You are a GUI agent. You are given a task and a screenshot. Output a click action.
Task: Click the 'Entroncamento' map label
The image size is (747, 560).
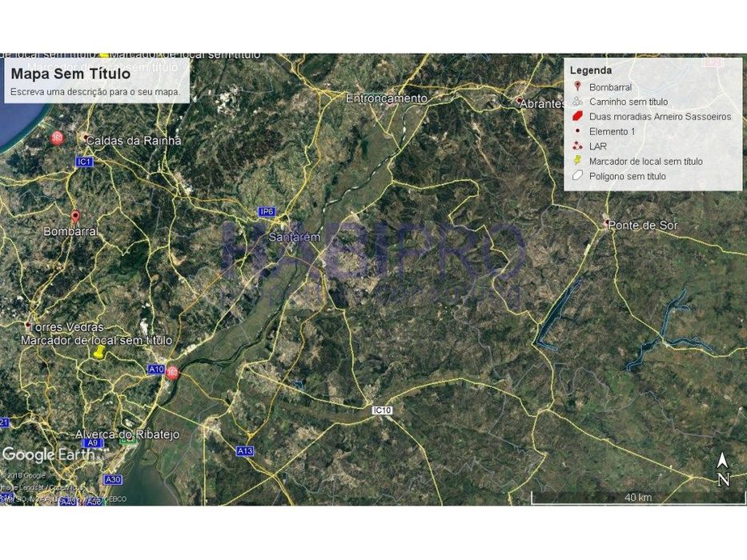tap(387, 98)
